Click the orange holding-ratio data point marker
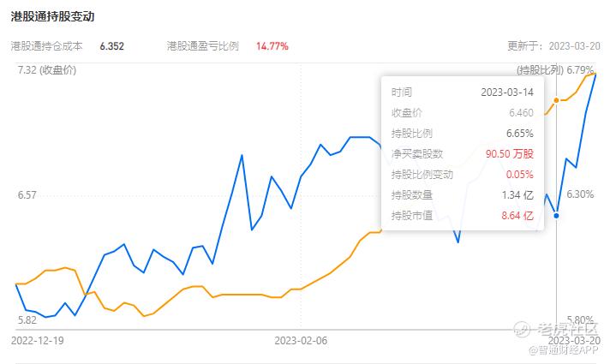Screen dimensions: 610x364 [x=556, y=100]
